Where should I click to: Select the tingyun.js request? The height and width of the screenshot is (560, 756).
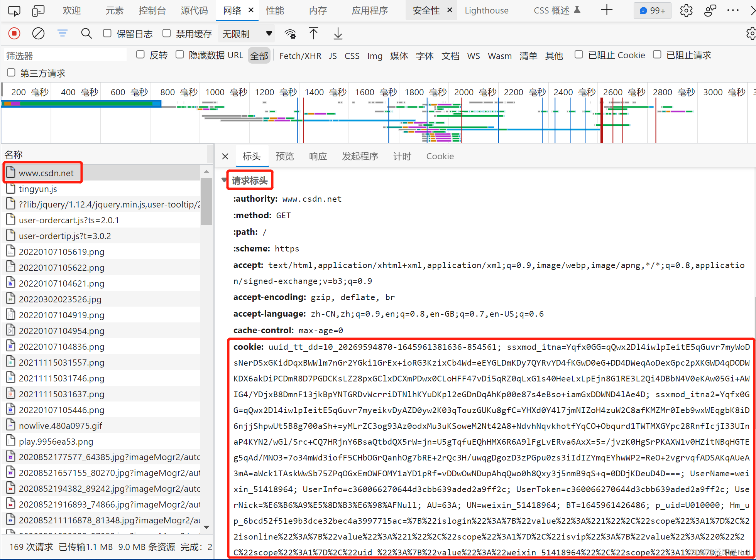pos(38,189)
